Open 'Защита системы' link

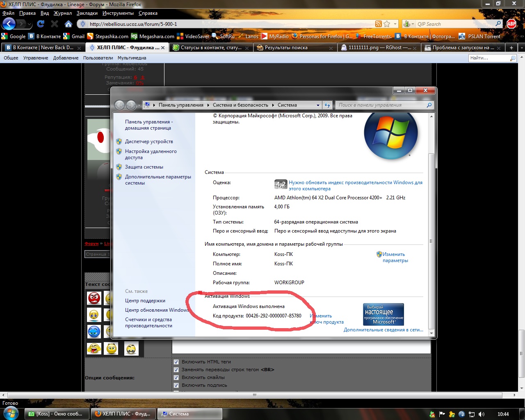pos(144,167)
